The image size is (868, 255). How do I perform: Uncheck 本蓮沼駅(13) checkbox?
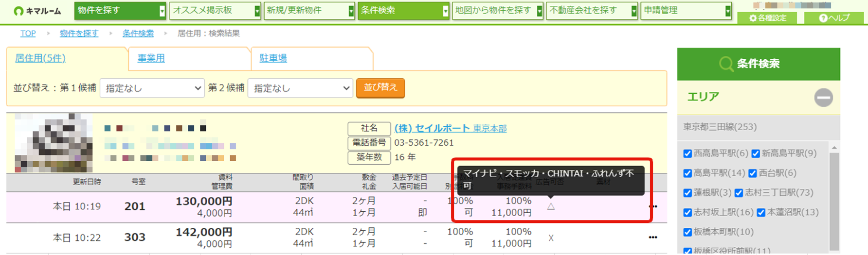[x=761, y=213]
